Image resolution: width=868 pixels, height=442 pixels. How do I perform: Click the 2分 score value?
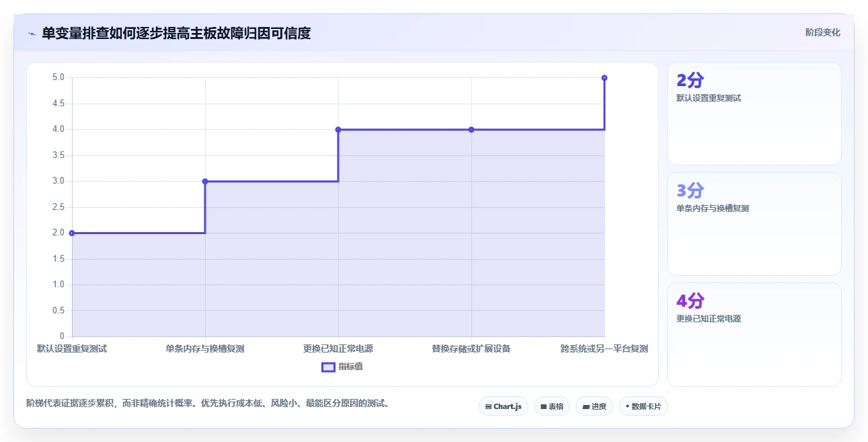coord(690,80)
